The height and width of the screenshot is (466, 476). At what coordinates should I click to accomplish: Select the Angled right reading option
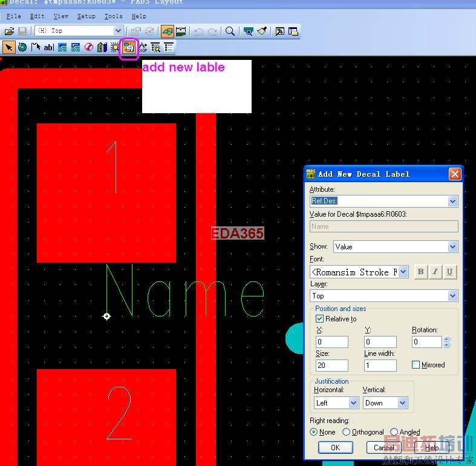tap(394, 432)
